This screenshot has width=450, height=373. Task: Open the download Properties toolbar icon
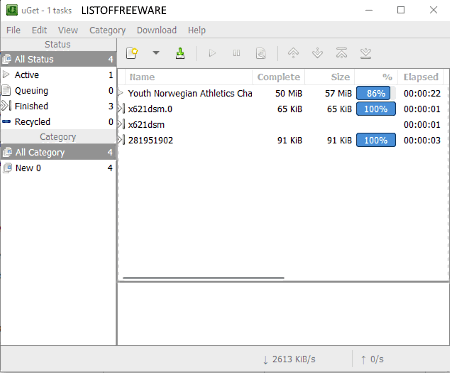point(261,53)
